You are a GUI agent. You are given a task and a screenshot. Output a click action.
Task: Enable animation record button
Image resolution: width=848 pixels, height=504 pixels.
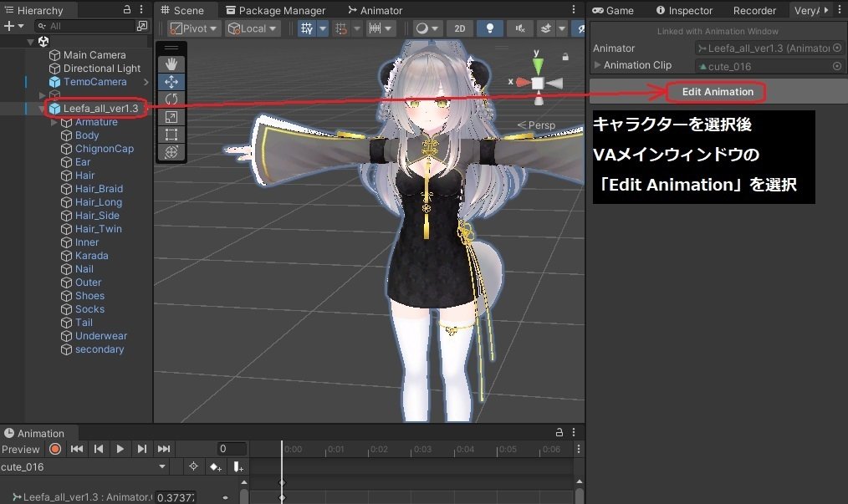coord(54,449)
